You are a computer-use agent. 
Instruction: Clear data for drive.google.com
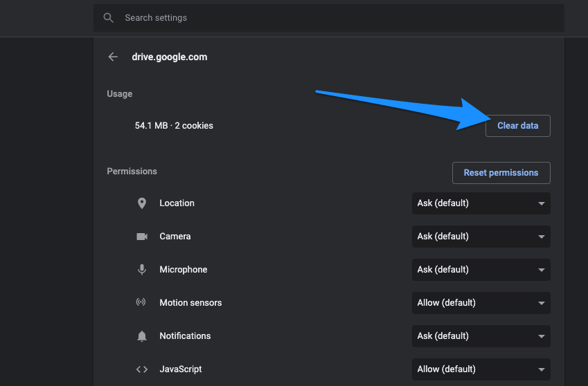(518, 126)
